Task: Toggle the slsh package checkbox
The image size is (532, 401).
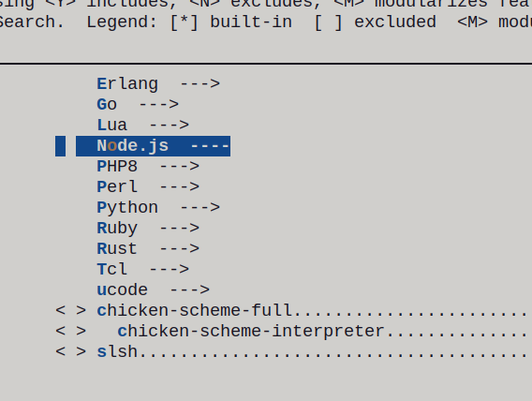Action: pyautogui.click(x=70, y=352)
